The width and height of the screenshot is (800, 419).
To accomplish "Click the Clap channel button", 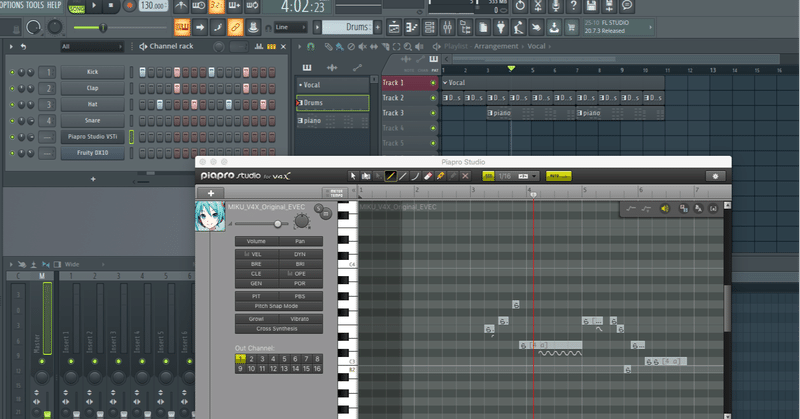I will 92,88.
